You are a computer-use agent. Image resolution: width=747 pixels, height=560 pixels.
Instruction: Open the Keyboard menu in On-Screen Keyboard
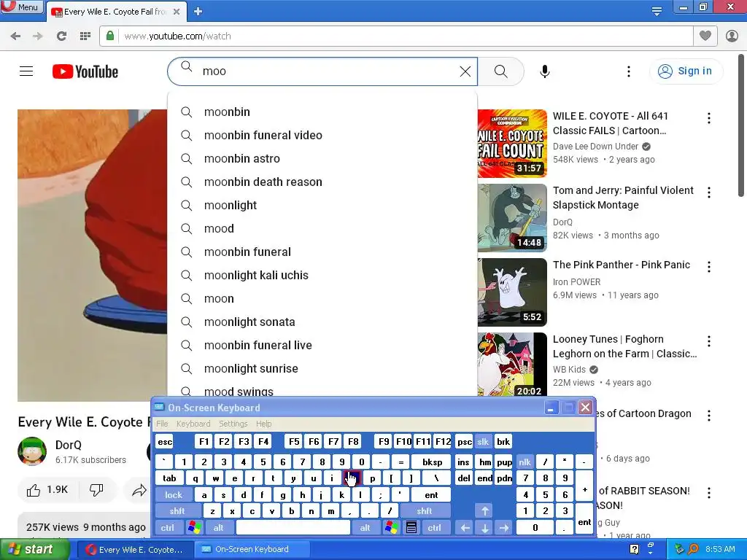193,424
